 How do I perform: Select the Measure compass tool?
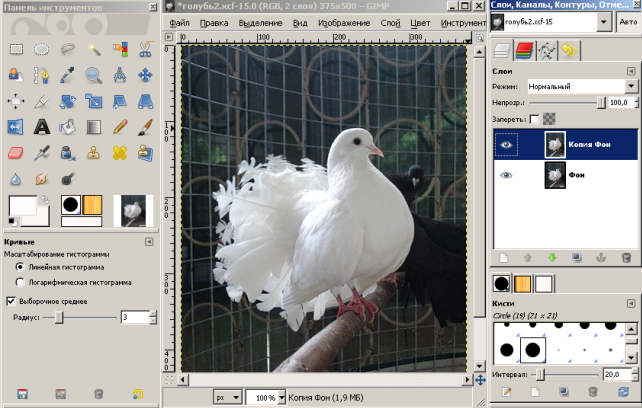coord(120,75)
